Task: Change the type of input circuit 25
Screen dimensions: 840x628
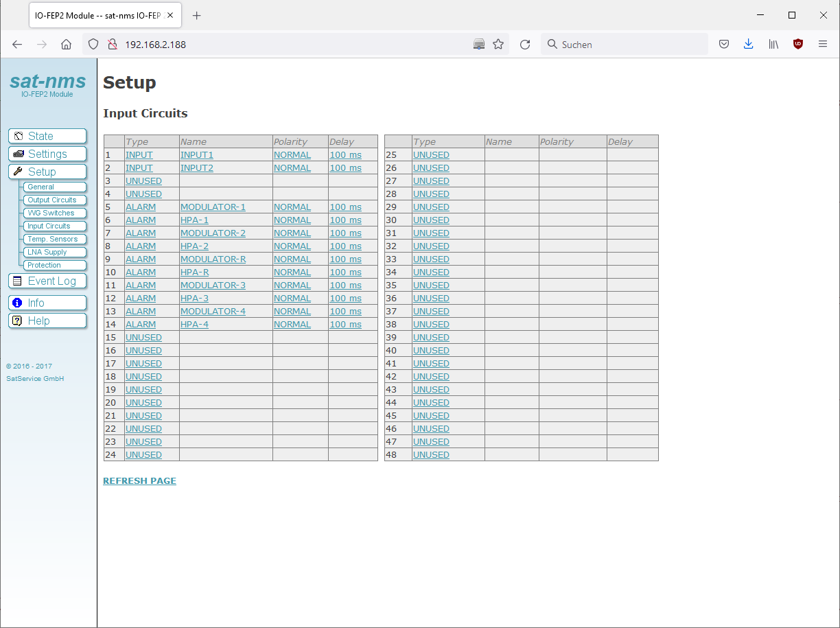Action: (x=431, y=155)
